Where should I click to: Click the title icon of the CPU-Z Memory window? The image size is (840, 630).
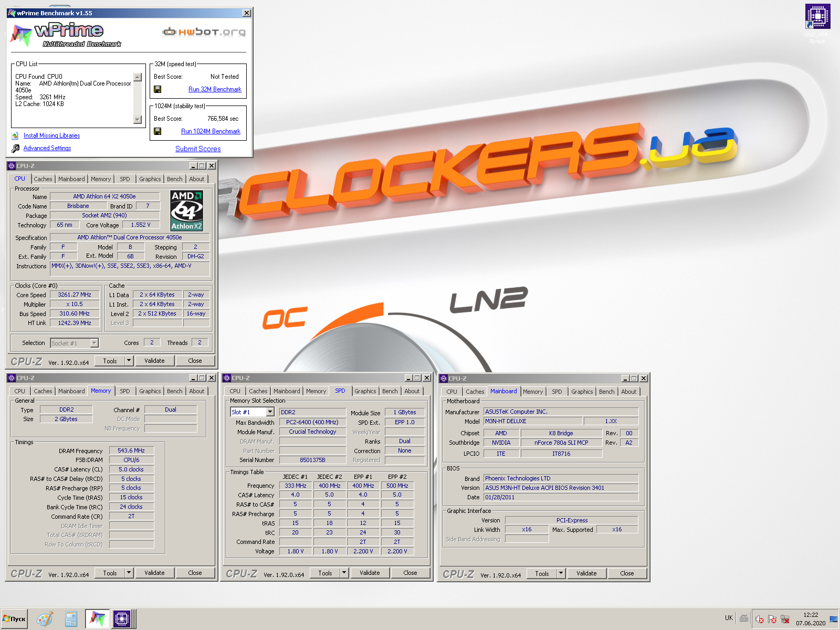coord(11,378)
